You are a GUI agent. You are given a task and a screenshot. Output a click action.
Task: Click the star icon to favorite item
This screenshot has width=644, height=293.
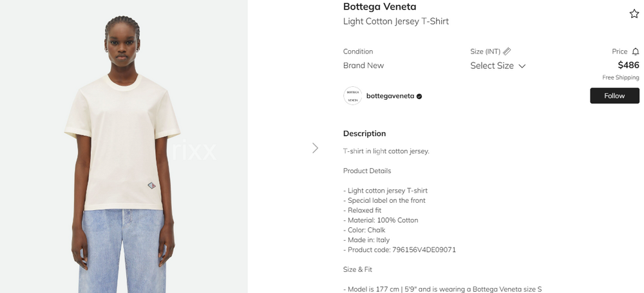[x=634, y=14]
